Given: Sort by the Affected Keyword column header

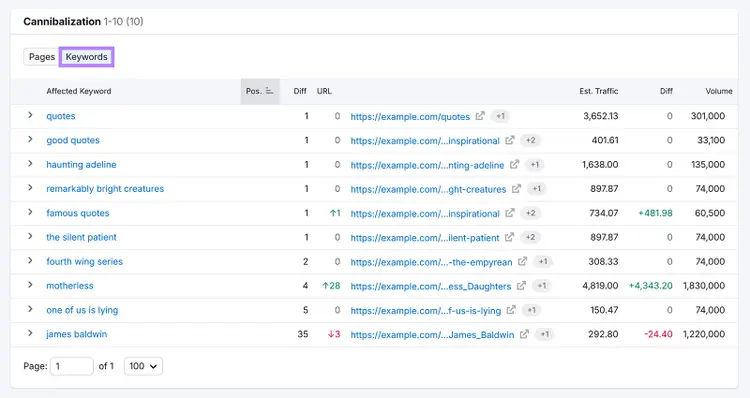Looking at the screenshot, I should pyautogui.click(x=79, y=91).
